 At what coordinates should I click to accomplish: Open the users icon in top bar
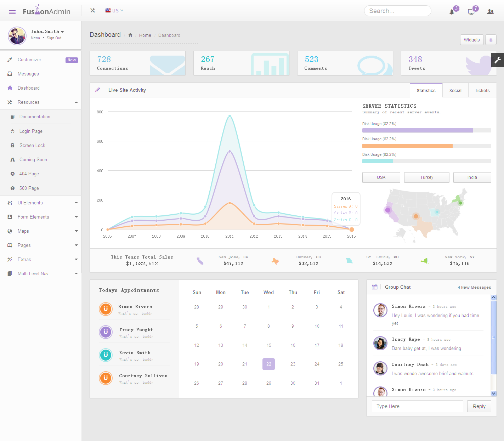coord(490,12)
